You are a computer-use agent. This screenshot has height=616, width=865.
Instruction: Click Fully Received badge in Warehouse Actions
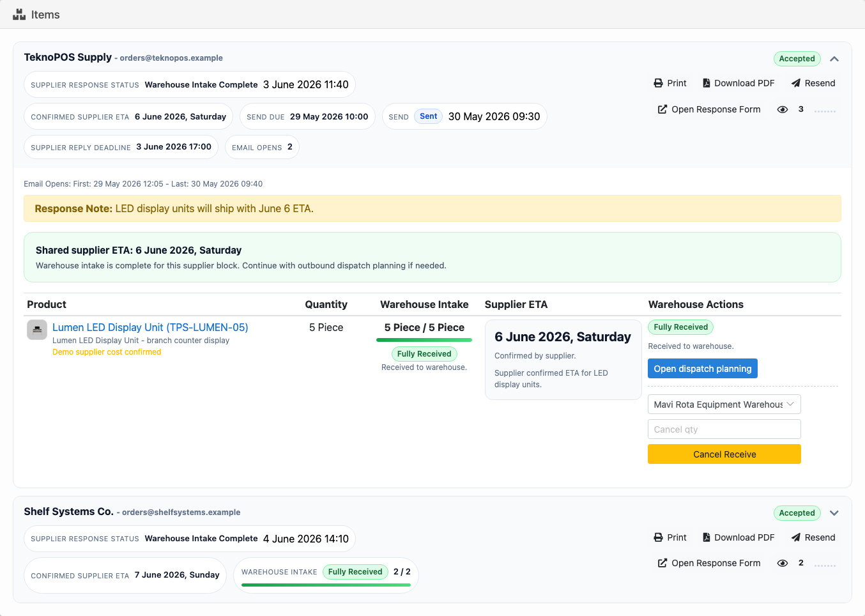tap(681, 327)
